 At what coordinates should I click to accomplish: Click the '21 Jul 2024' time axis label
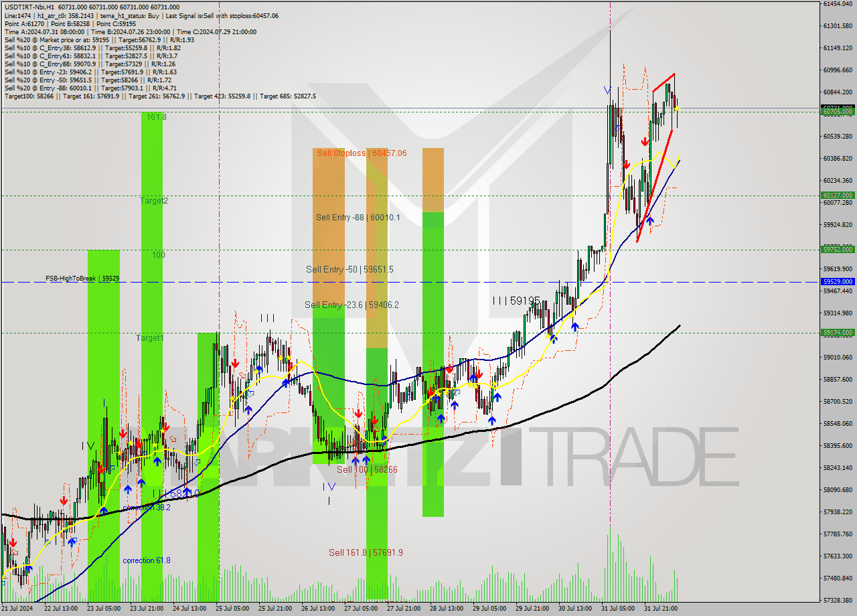[17, 609]
